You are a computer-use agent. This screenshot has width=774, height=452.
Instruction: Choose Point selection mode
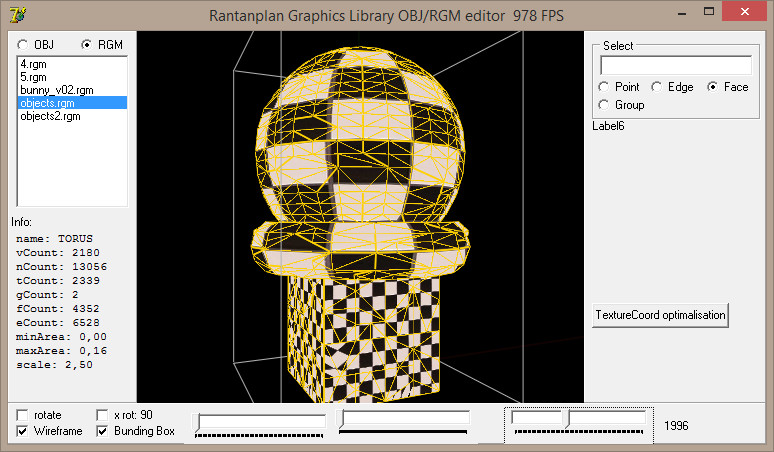[604, 87]
